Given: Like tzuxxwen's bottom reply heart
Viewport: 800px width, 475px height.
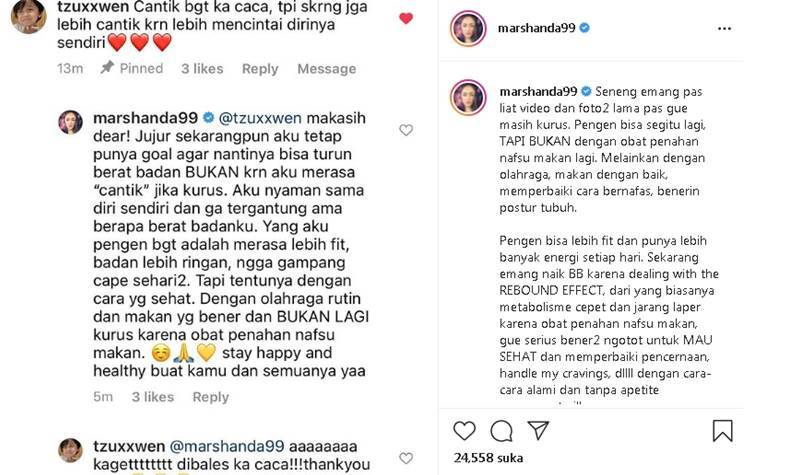Looking at the screenshot, I should tap(406, 458).
